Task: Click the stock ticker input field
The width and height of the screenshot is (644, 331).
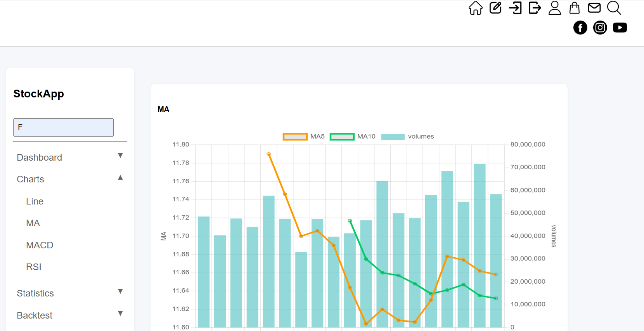Action: 63,127
